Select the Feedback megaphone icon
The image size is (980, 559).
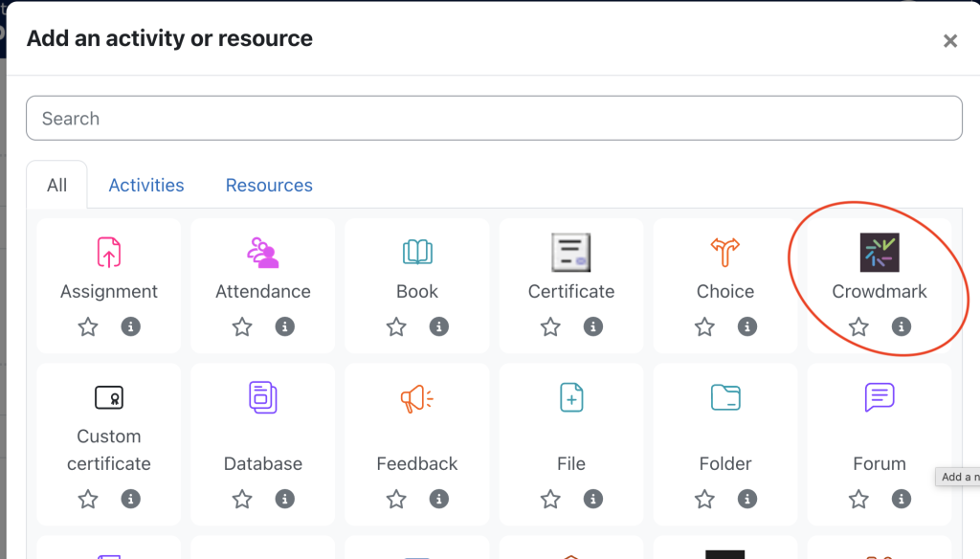417,398
